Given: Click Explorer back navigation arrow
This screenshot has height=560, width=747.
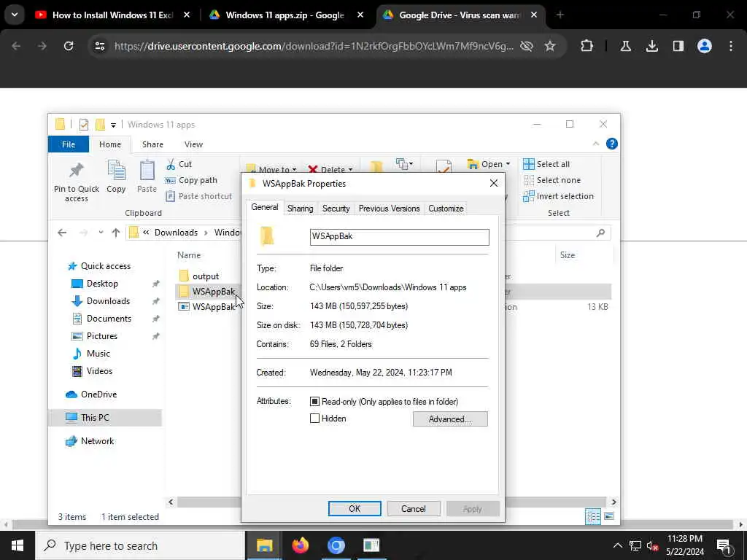Looking at the screenshot, I should 62,233.
